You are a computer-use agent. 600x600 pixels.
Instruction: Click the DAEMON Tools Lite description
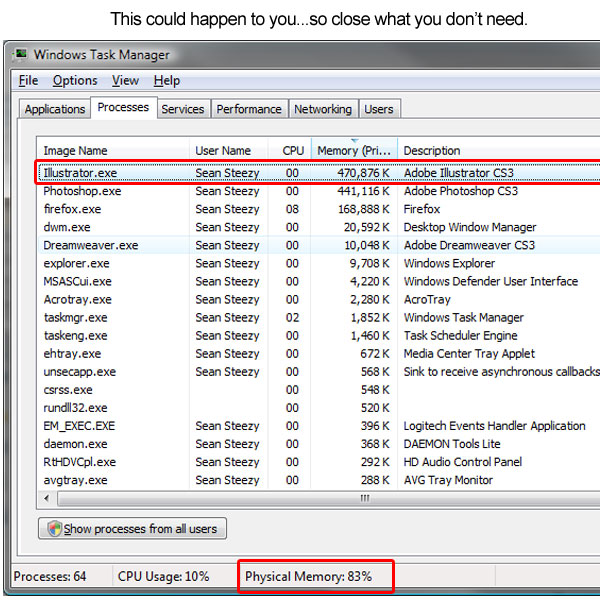(452, 444)
